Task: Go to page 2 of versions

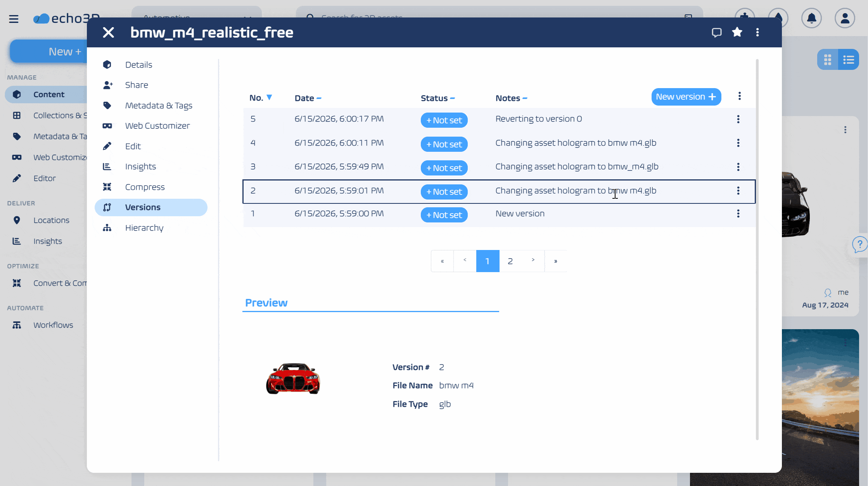Action: coord(510,261)
